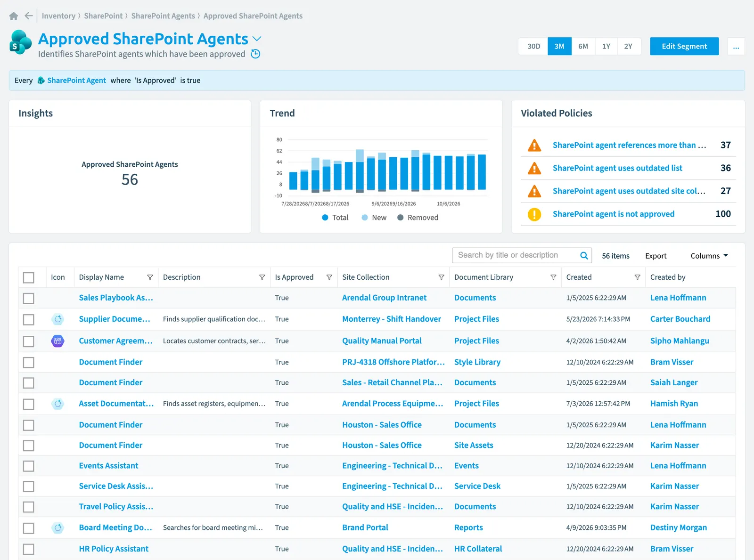Click the Supplier Document agent row icon
This screenshot has height=560, width=754.
pyautogui.click(x=57, y=319)
